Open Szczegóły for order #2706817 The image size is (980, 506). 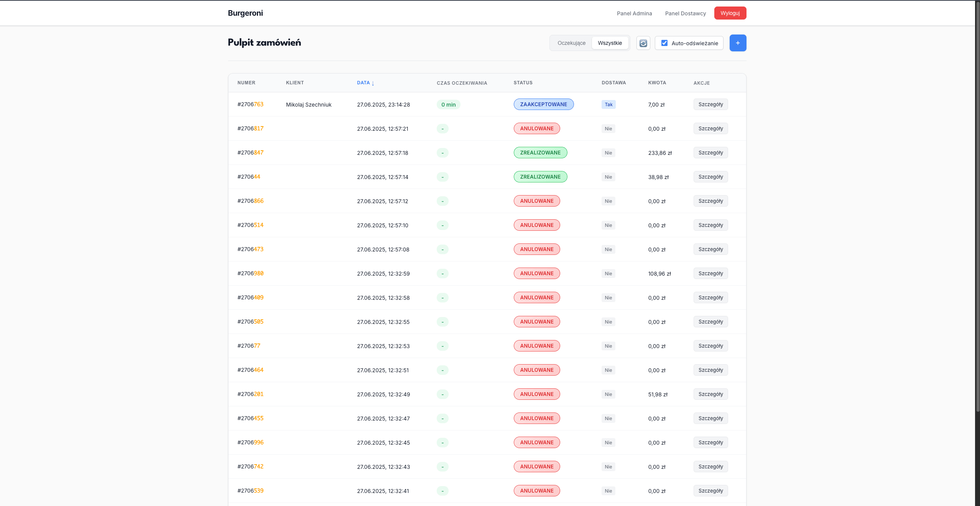click(x=710, y=128)
